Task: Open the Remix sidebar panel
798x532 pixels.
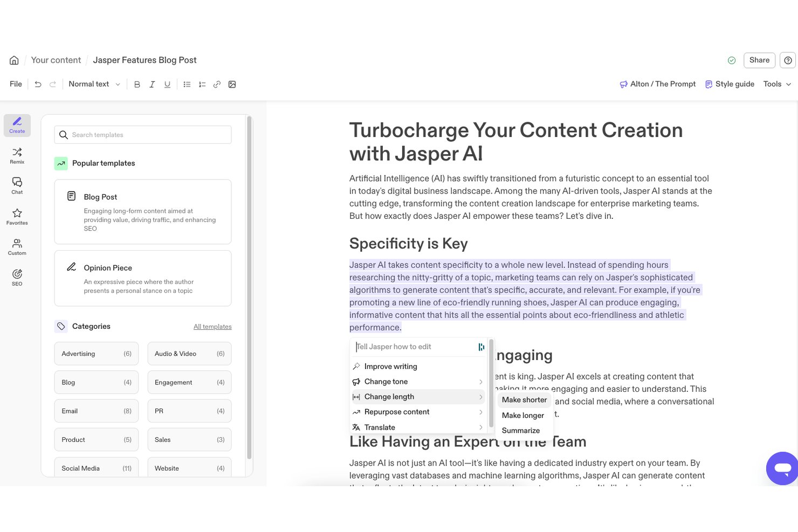Action: (17, 156)
